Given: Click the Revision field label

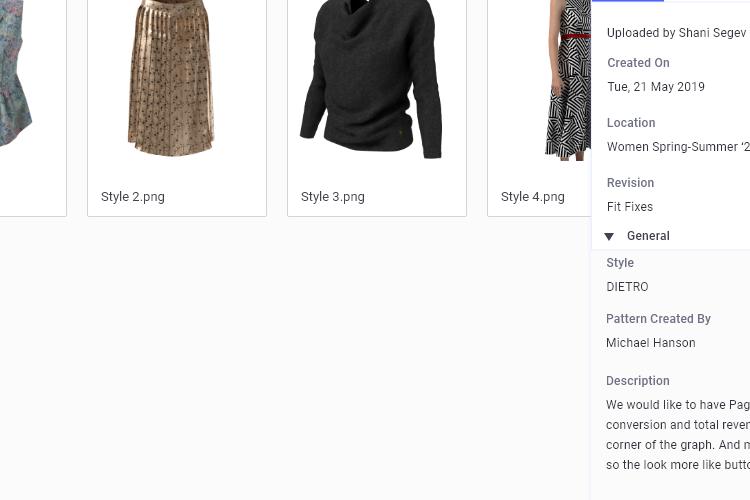Looking at the screenshot, I should 630,183.
